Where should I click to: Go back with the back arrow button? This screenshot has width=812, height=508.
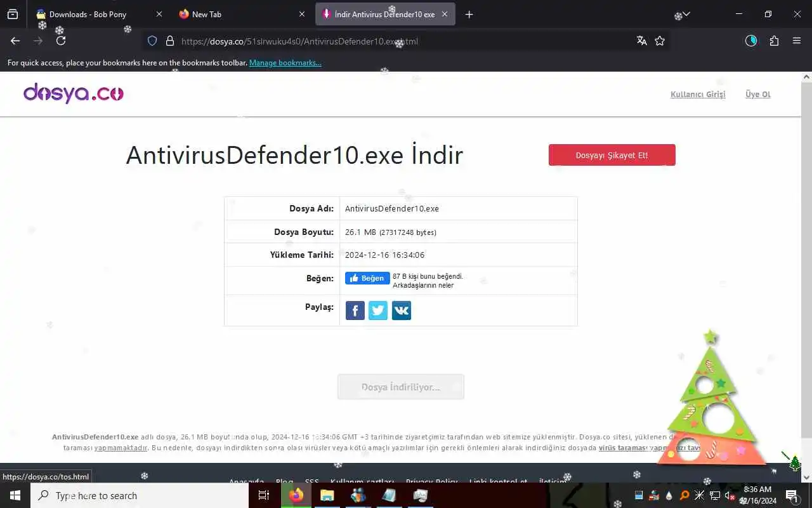(15, 41)
